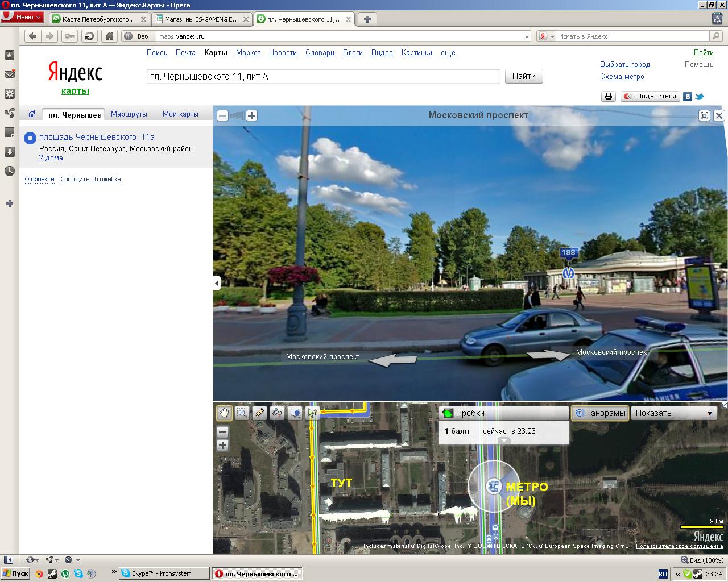The width and height of the screenshot is (728, 582).
Task: Open Opera Unite status bar dropdown
Action: [x=52, y=560]
